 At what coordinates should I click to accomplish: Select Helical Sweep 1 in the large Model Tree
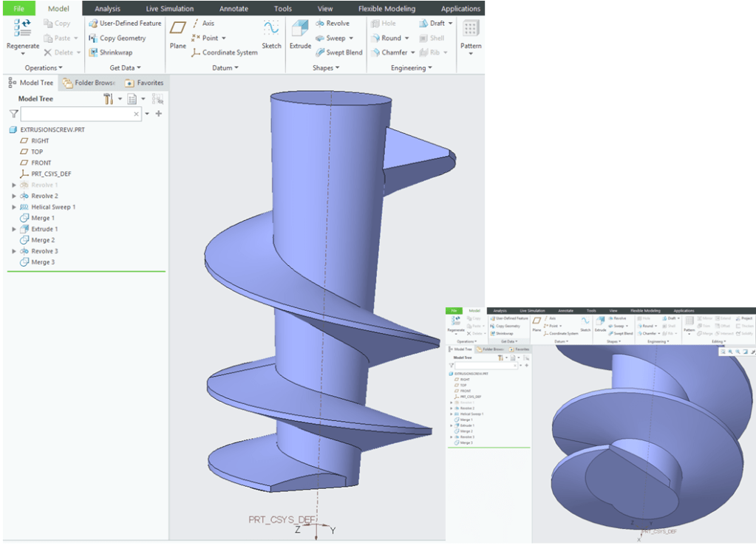(x=52, y=207)
